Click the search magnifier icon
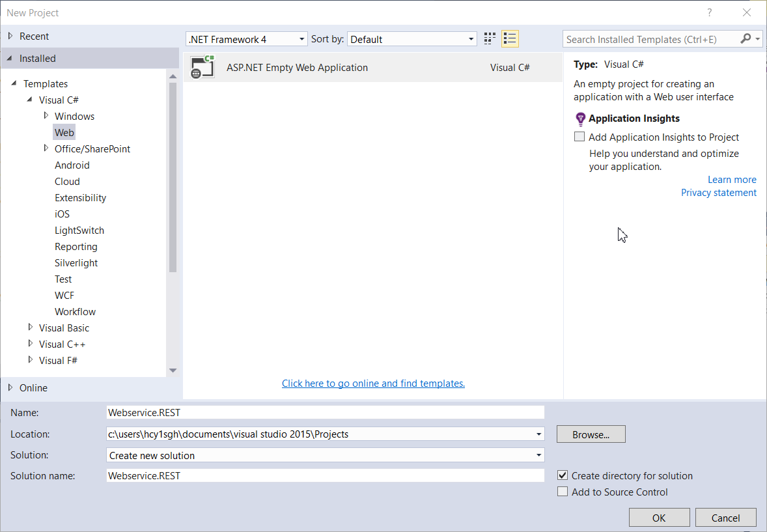This screenshot has width=767, height=532. (x=745, y=38)
